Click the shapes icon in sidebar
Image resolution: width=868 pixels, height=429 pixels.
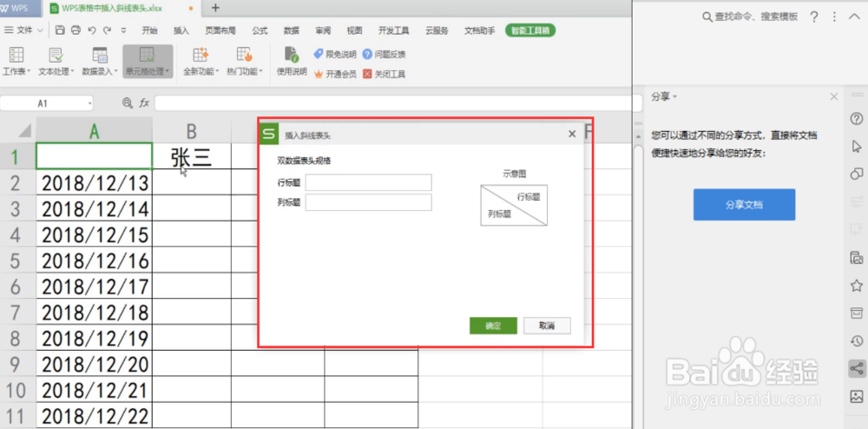coord(857,174)
